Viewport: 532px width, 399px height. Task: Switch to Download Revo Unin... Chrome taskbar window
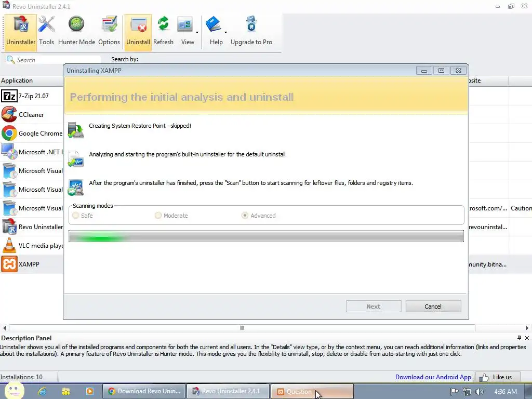point(144,391)
